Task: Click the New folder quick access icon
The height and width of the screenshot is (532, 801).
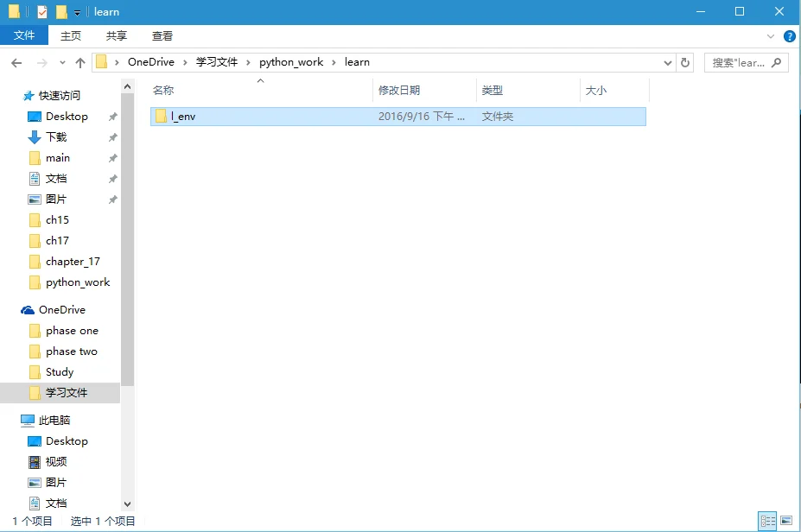Action: 61,11
